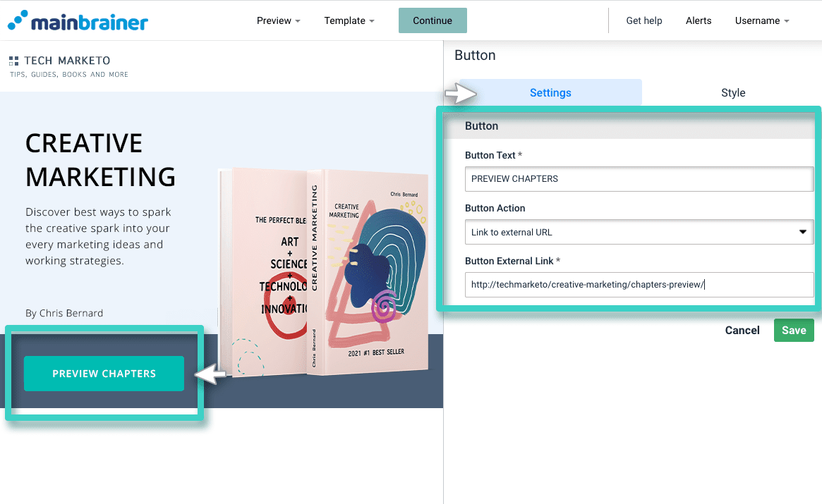Viewport: 822px width, 504px height.
Task: Click the Tech Marketo grid icon
Action: click(14, 61)
